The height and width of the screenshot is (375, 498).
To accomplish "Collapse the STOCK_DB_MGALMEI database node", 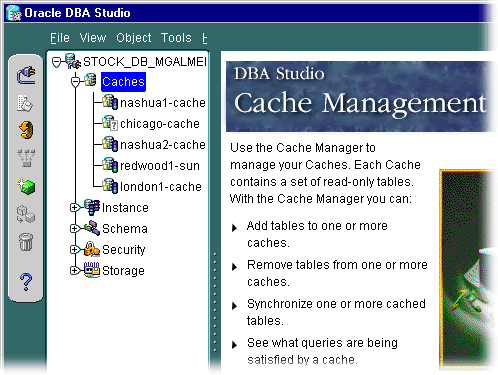I will (57, 62).
